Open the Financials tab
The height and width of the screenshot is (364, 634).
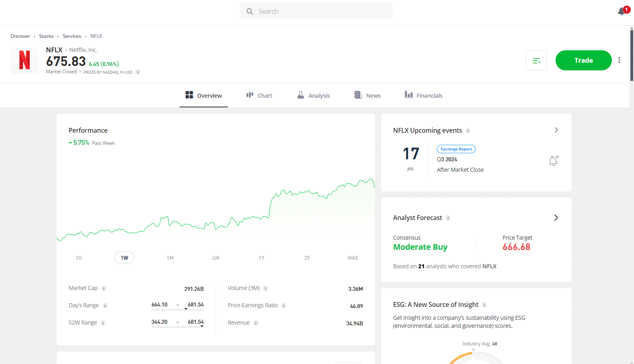[x=424, y=95]
